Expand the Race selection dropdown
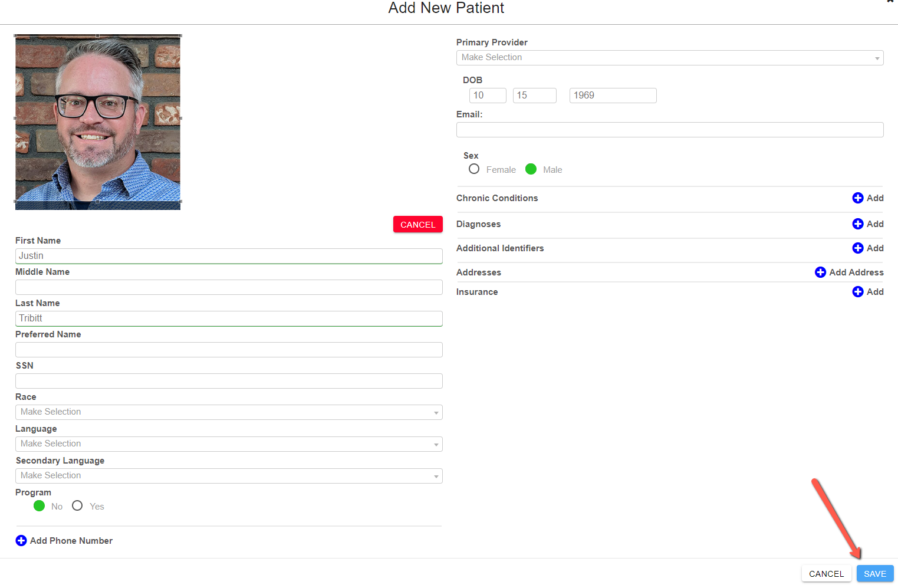Viewport: 898px width, 588px height. pyautogui.click(x=229, y=412)
